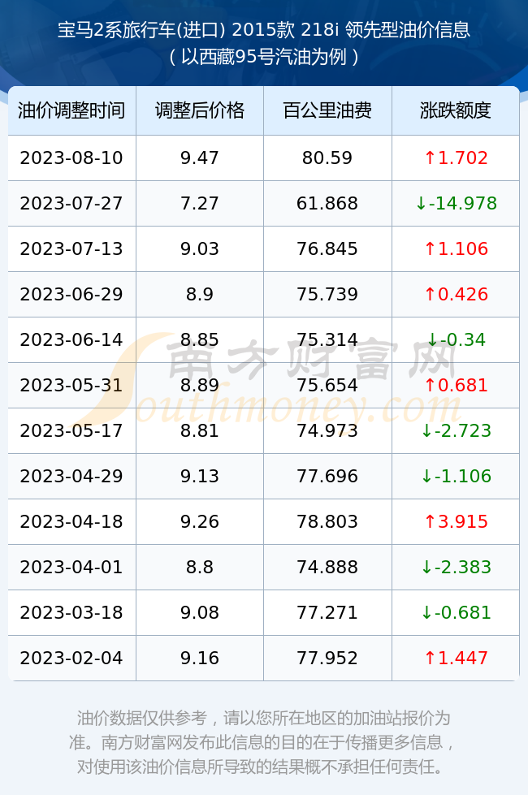
Task: Click the disclaimer text mentioning 南方财富网
Action: pos(264,742)
